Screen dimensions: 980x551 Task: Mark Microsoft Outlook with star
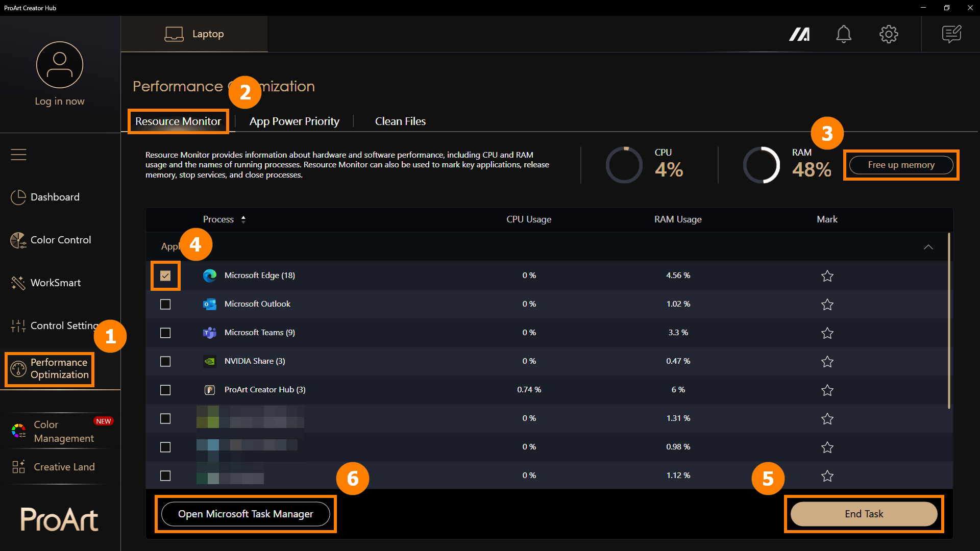[827, 304]
